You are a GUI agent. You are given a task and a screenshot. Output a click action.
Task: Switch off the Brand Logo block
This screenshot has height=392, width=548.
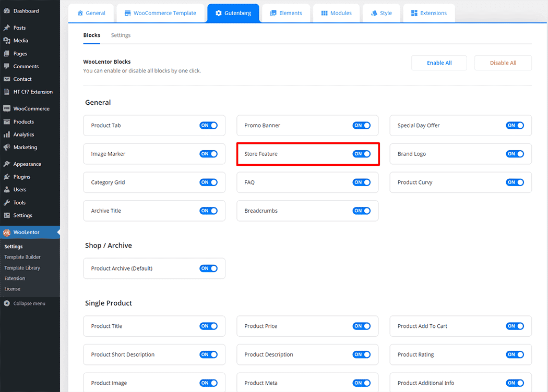tap(515, 154)
